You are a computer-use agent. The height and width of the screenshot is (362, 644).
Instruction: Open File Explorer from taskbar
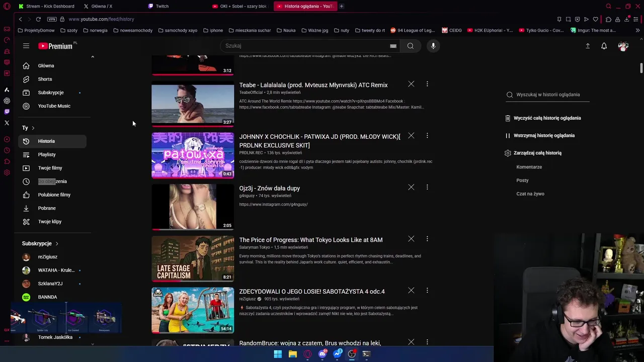293,354
